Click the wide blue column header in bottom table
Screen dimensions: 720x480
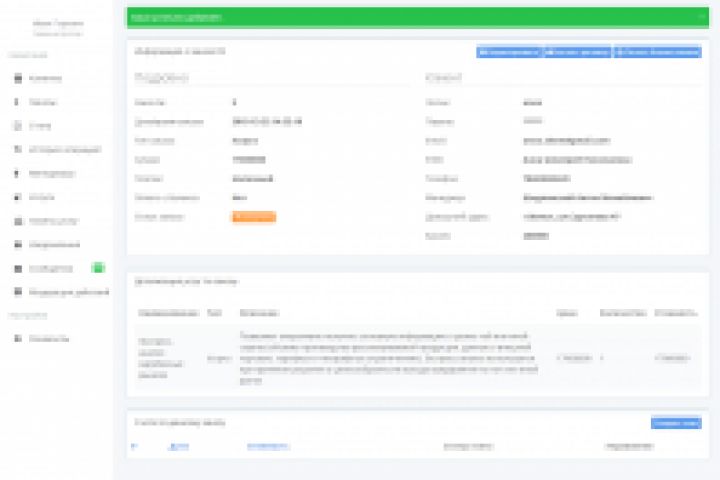pos(268,446)
